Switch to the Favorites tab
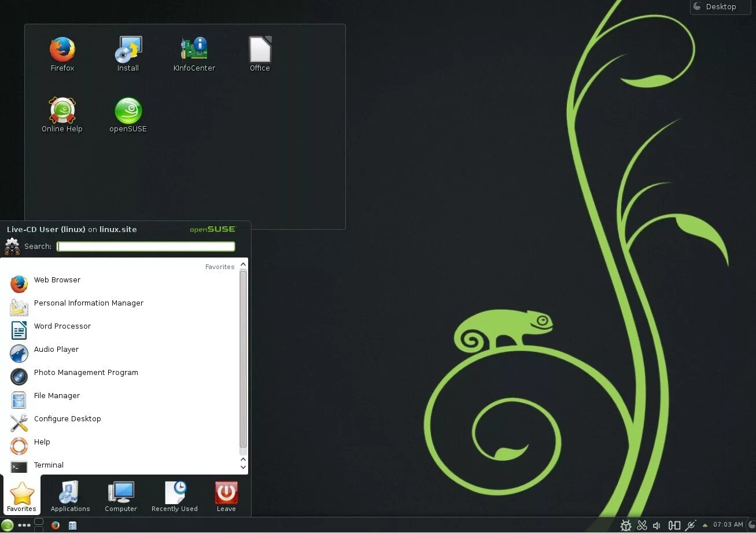 (21, 496)
